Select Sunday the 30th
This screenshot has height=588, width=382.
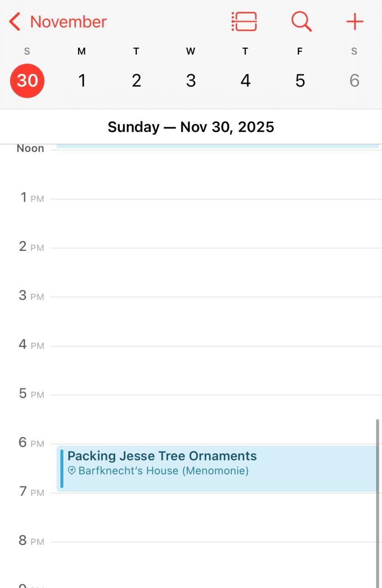click(27, 81)
